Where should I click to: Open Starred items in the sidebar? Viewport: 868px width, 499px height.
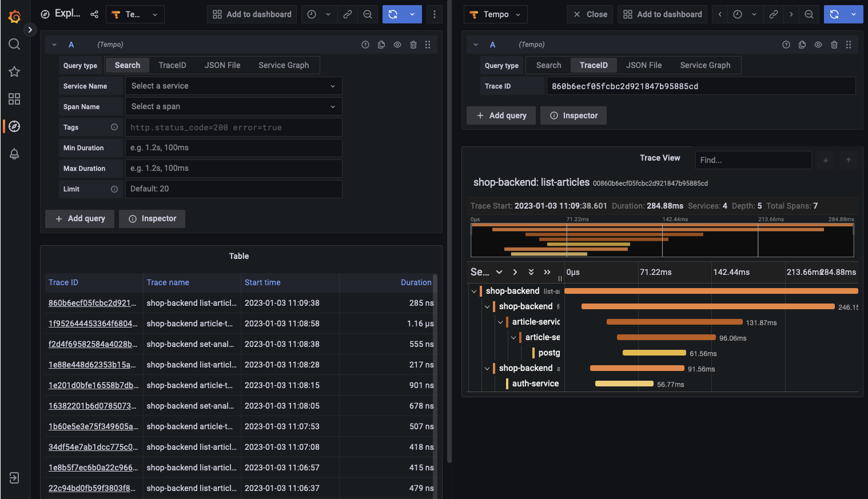pyautogui.click(x=14, y=71)
